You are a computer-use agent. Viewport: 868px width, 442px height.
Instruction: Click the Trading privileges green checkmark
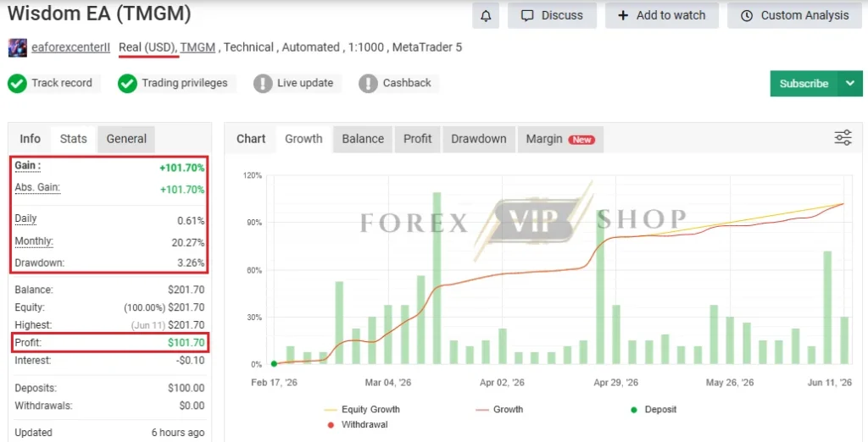[127, 84]
